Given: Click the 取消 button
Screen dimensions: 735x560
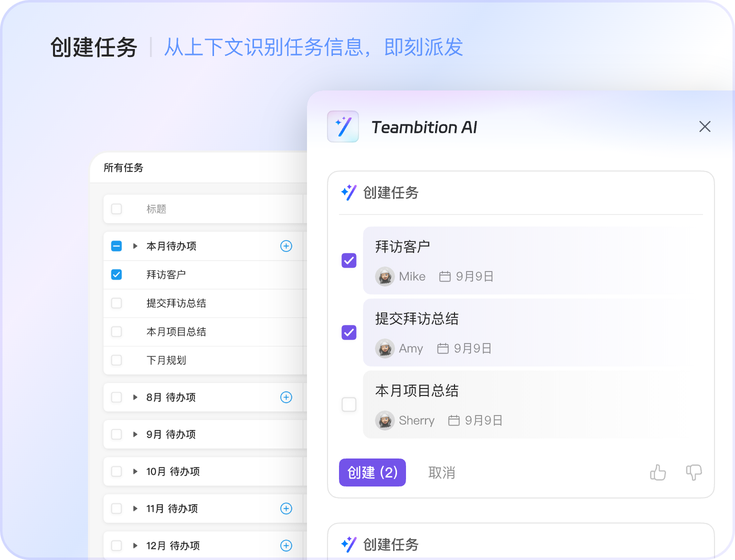Looking at the screenshot, I should 441,472.
